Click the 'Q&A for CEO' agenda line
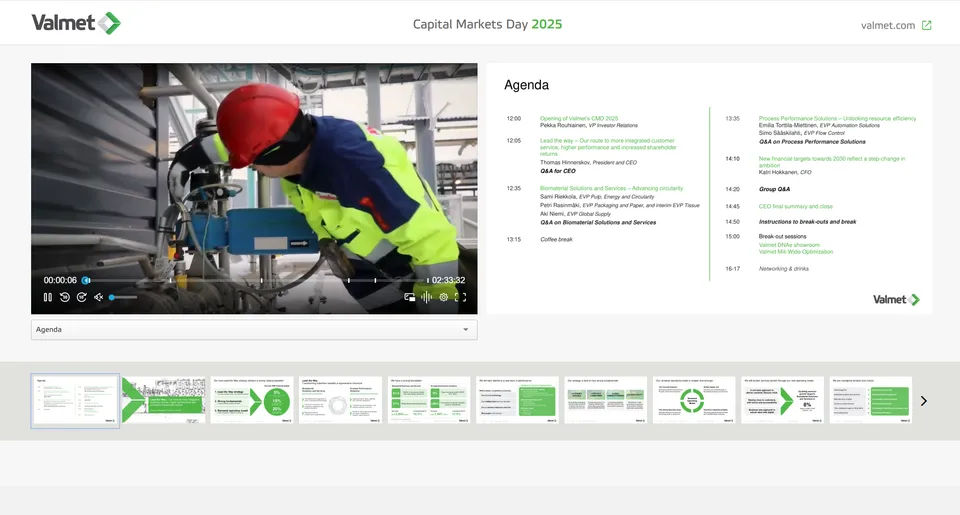The width and height of the screenshot is (960, 515). (x=557, y=171)
